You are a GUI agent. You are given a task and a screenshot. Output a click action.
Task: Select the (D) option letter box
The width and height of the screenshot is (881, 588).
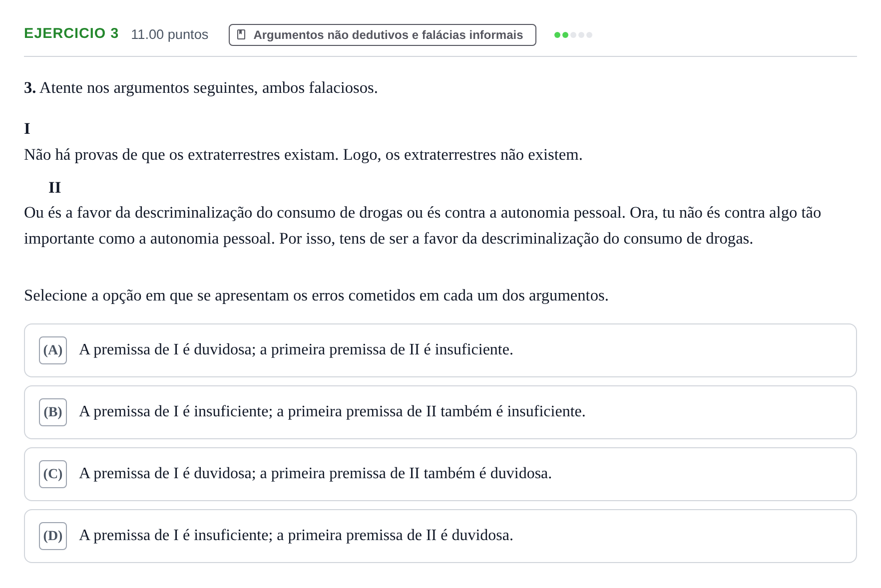(53, 536)
